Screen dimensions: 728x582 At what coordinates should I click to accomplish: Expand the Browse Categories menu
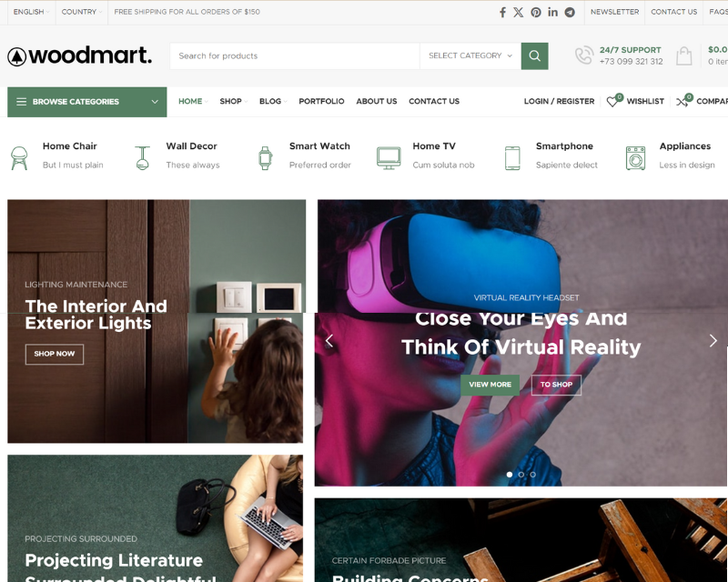[86, 102]
